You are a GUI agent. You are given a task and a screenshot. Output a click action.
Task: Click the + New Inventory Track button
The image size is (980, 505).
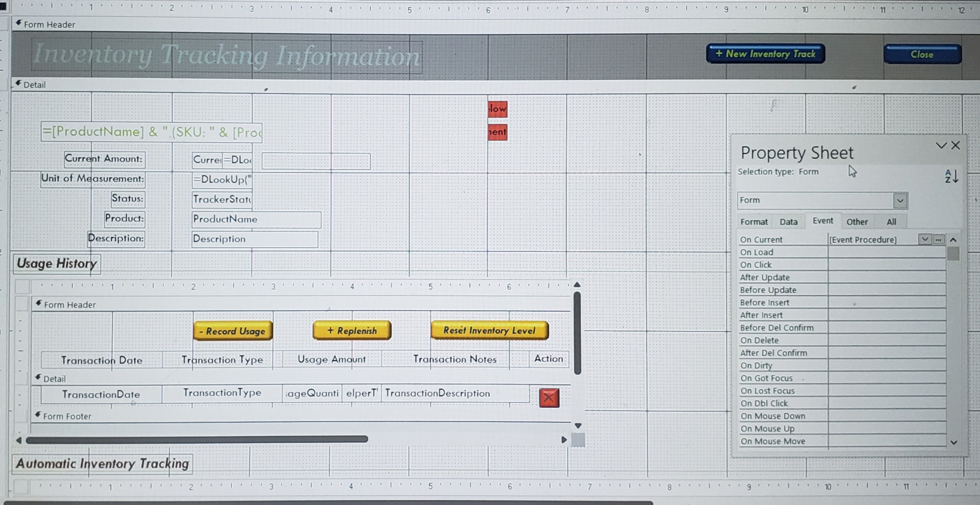click(765, 53)
